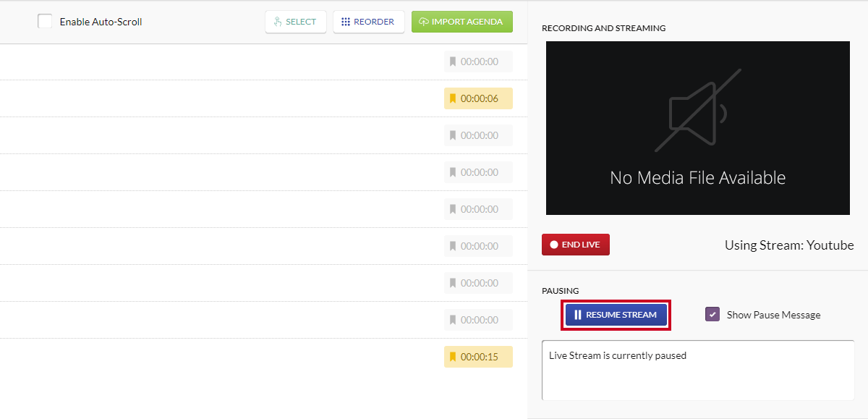This screenshot has width=868, height=419.
Task: Click the "Using Stream: Youtube" label
Action: (789, 245)
